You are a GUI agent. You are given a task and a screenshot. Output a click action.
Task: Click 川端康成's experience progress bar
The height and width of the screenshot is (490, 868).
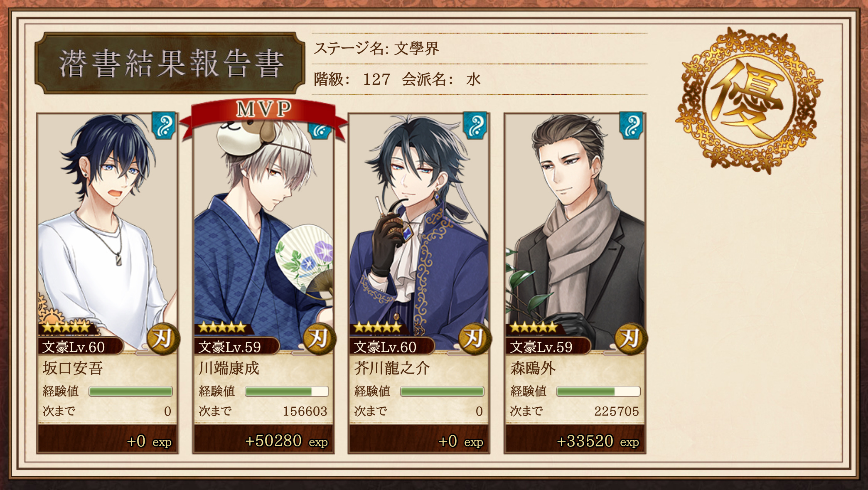pyautogui.click(x=287, y=392)
